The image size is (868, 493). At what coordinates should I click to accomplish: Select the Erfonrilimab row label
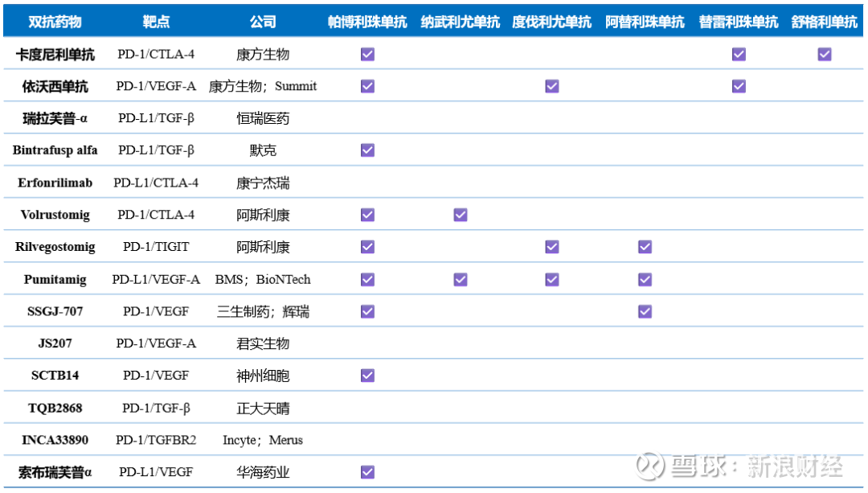55,183
